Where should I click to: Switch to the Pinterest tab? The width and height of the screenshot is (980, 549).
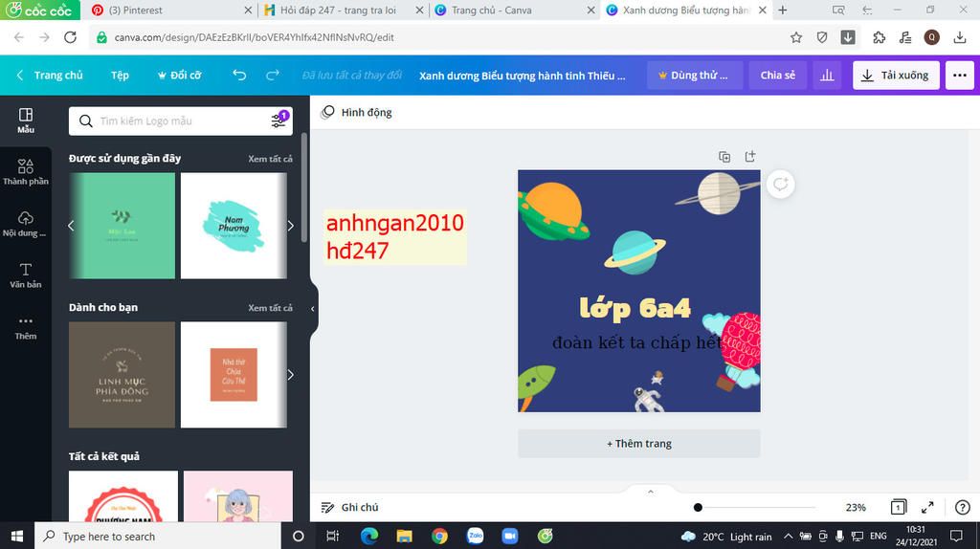[170, 10]
